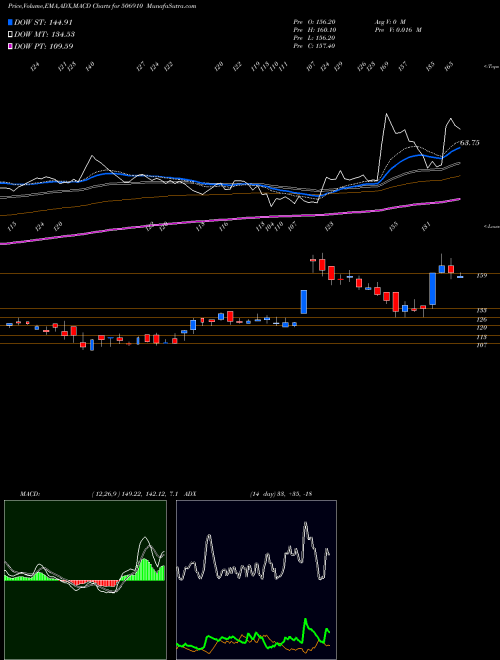The height and width of the screenshot is (660, 500).
Task: Click the 'Pre V: 0.016 M' volume text
Action: [x=397, y=30]
